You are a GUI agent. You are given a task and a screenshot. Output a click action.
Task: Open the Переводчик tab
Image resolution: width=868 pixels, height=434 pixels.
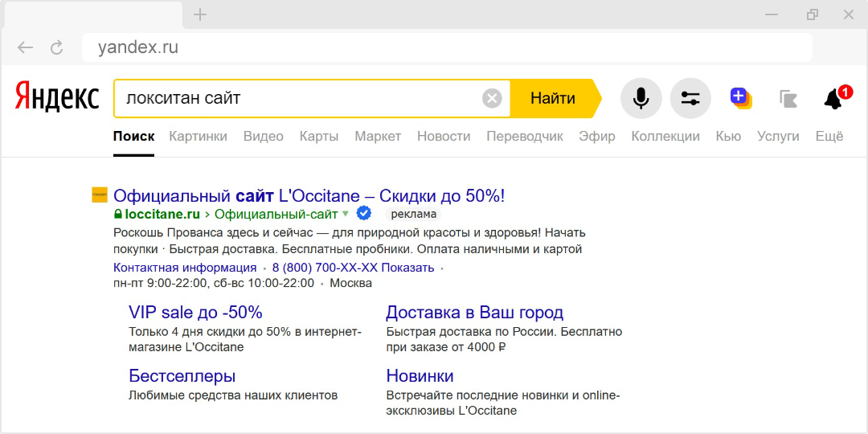pos(525,136)
